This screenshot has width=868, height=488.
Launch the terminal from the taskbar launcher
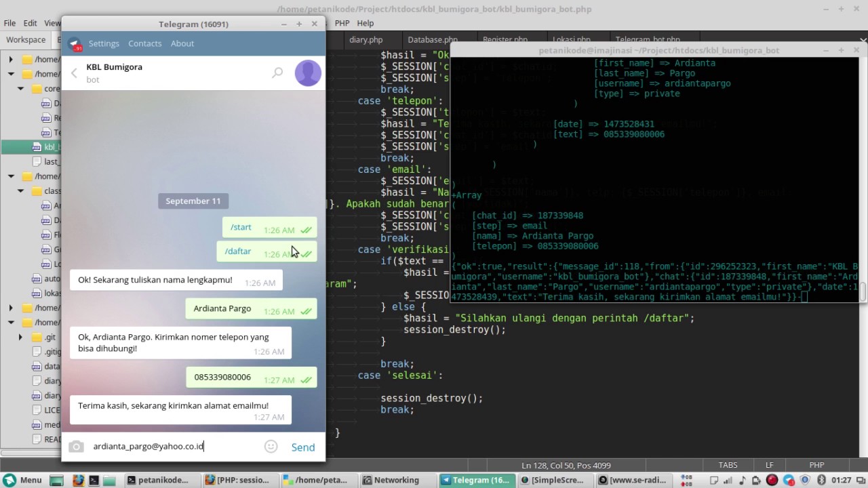tap(94, 480)
